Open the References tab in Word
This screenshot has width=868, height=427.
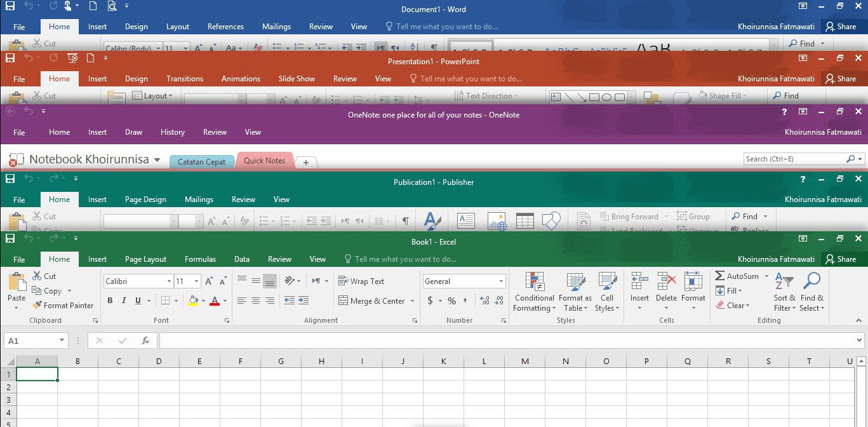[x=225, y=27]
